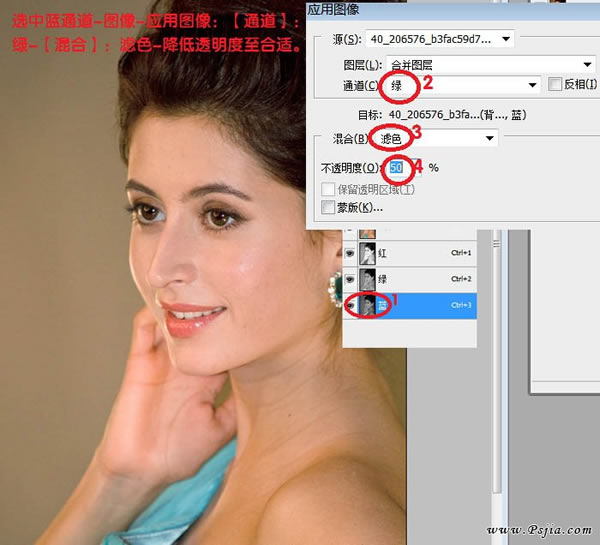600x545 pixels.
Task: Open the Source (源) dropdown
Action: [440, 39]
